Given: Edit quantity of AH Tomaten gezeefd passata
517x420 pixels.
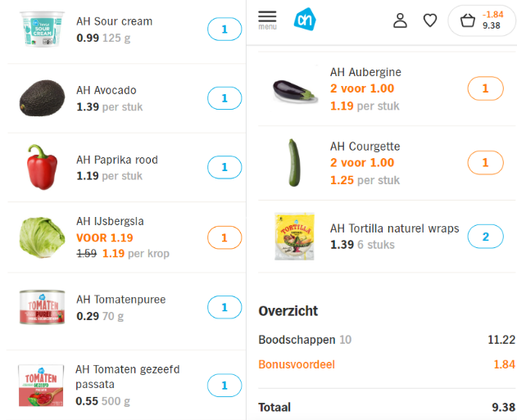Looking at the screenshot, I should pos(224,386).
